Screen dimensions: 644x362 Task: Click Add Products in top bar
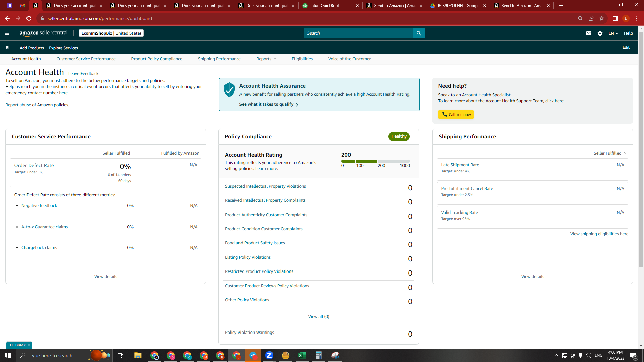[32, 48]
